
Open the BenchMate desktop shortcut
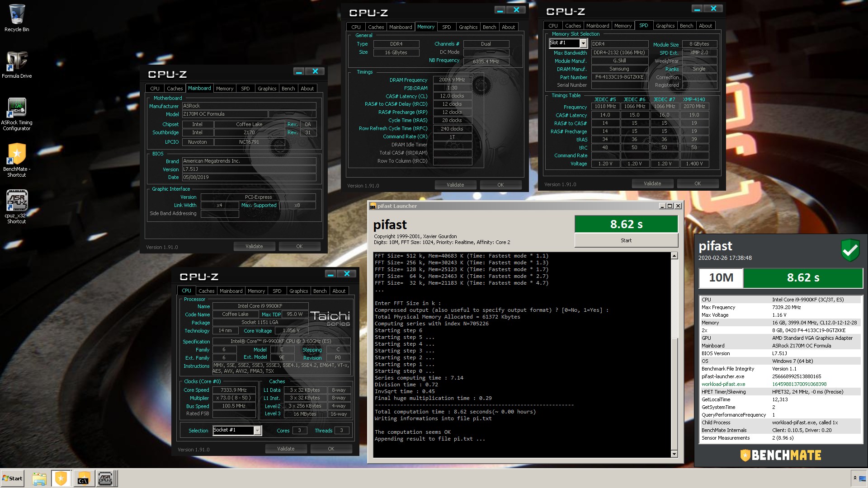[17, 160]
